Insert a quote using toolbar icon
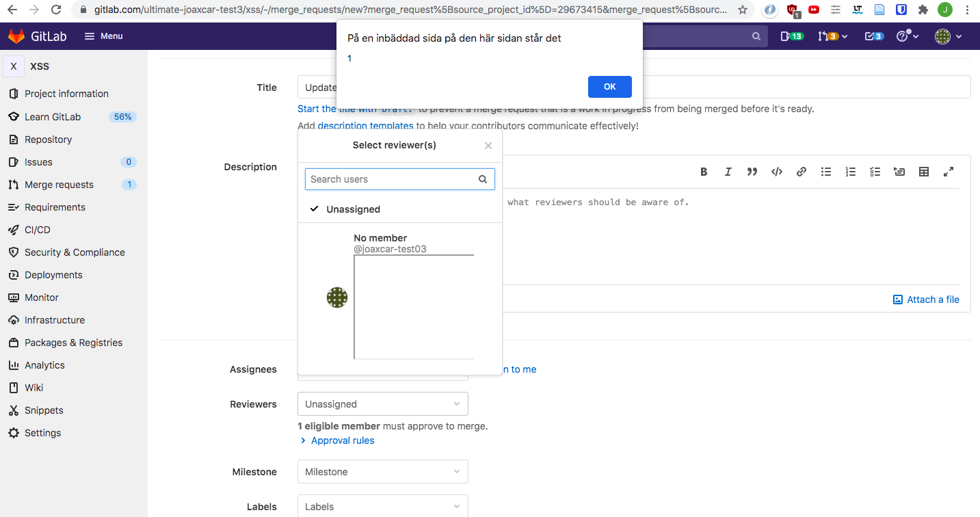 [752, 172]
